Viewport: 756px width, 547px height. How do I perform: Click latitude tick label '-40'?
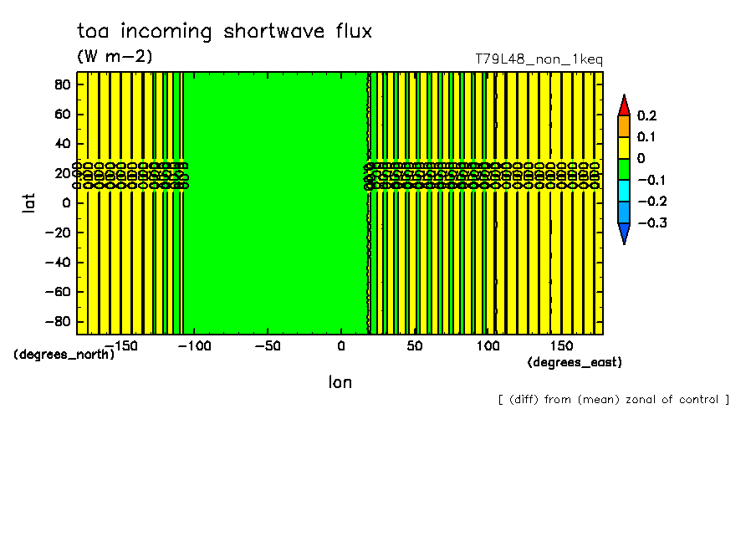(58, 263)
